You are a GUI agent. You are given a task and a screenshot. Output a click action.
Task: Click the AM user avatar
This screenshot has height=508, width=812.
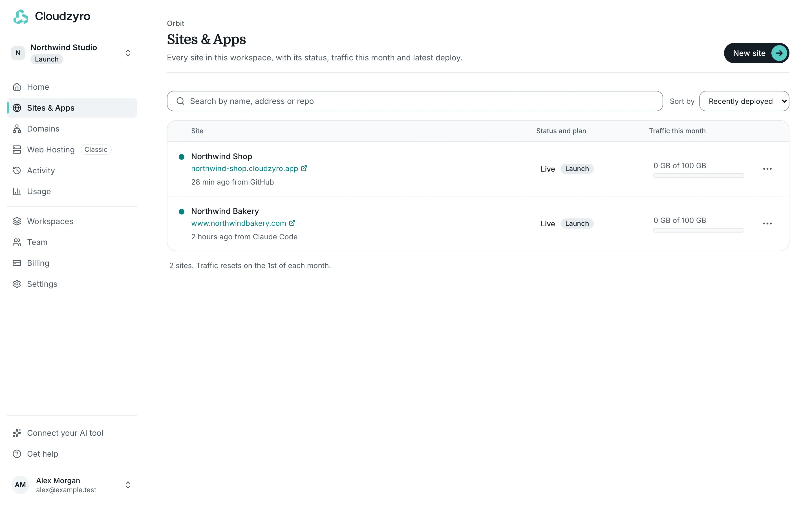point(20,485)
